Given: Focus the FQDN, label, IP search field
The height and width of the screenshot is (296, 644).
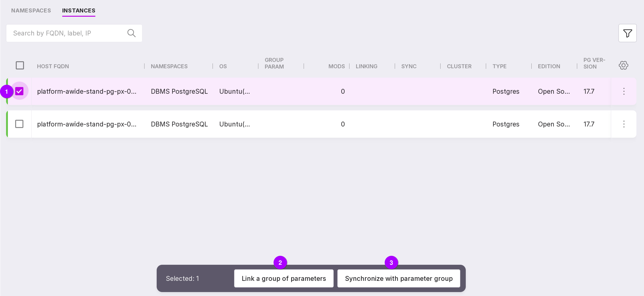Looking at the screenshot, I should click(68, 33).
